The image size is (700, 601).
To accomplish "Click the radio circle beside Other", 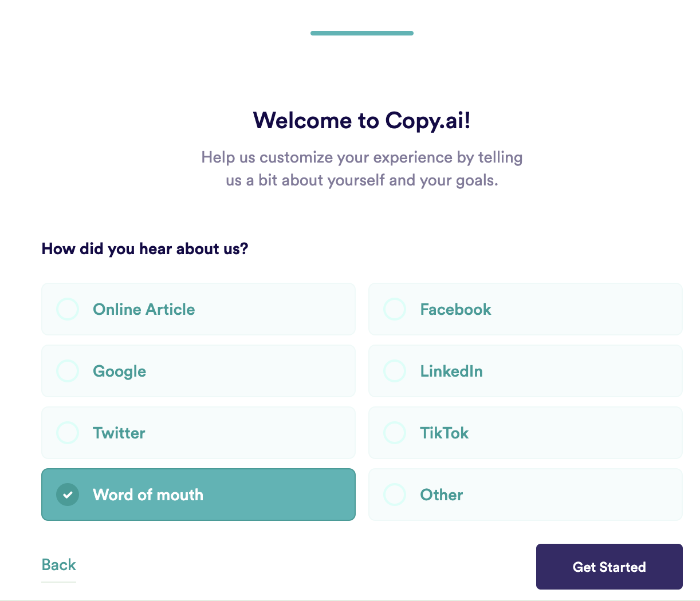I will pyautogui.click(x=395, y=495).
